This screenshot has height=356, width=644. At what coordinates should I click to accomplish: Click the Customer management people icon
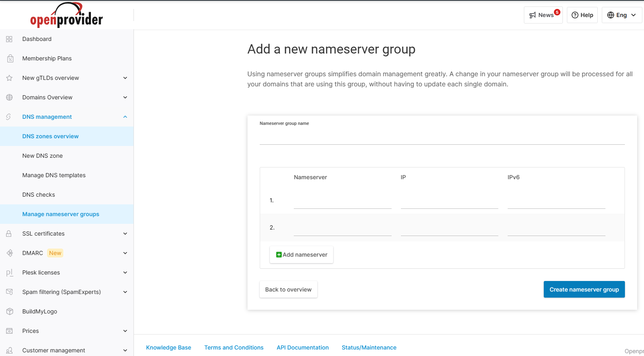[x=9, y=350]
